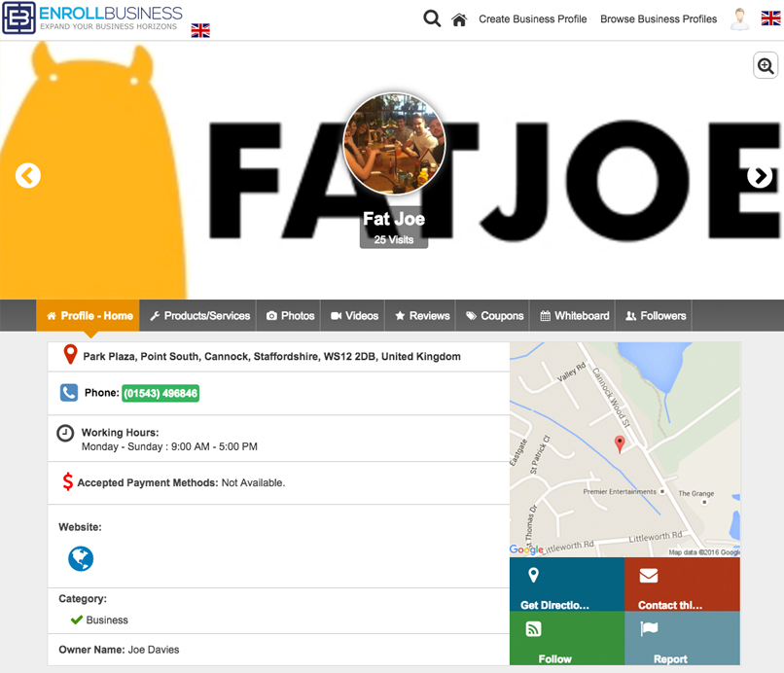Click the Not Available payment text
The height and width of the screenshot is (673, 784).
pyautogui.click(x=253, y=483)
